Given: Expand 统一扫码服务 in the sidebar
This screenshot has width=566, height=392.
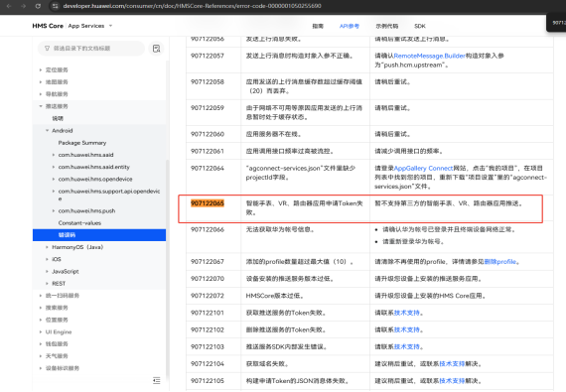Looking at the screenshot, I should [x=41, y=296].
